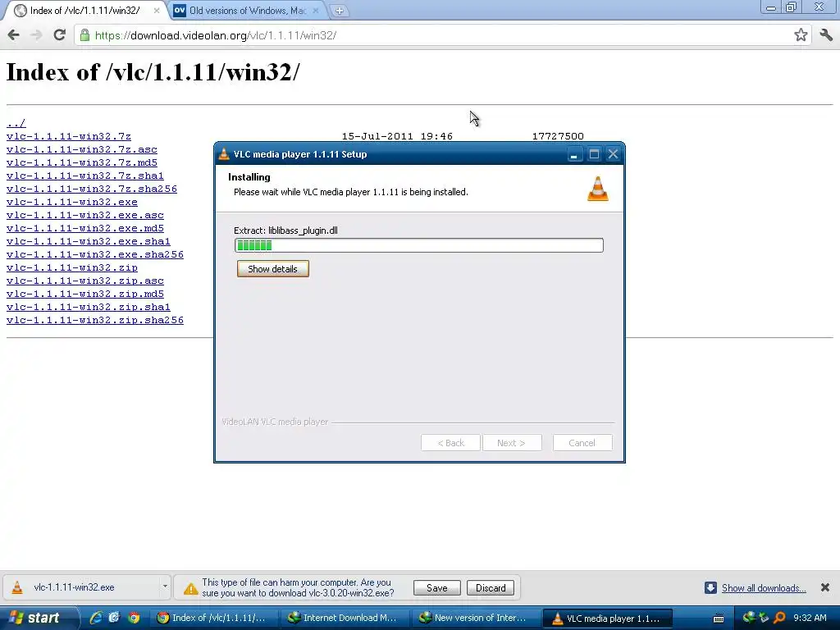Open vlc-1.1.11-win32.zip.asc link
840x630 pixels.
click(x=85, y=281)
